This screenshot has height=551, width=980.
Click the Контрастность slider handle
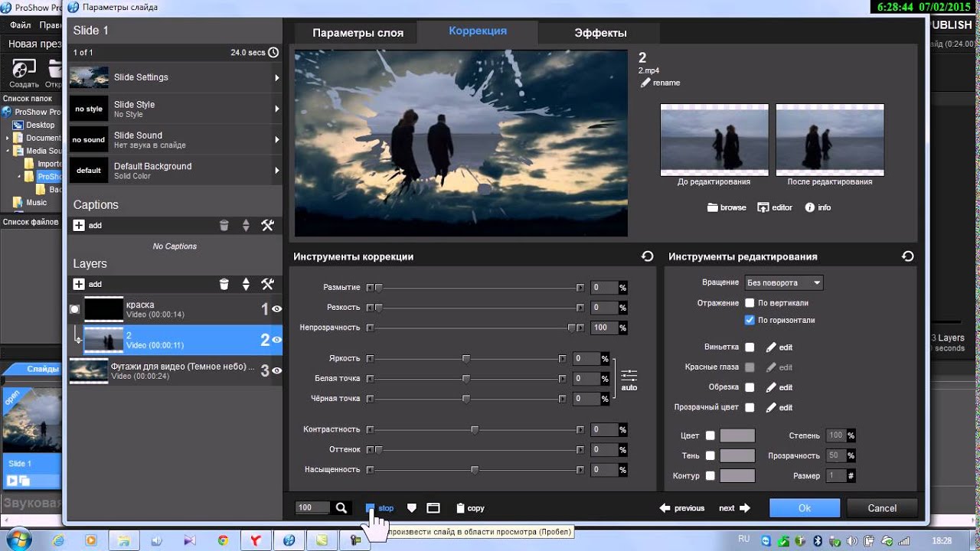(475, 430)
